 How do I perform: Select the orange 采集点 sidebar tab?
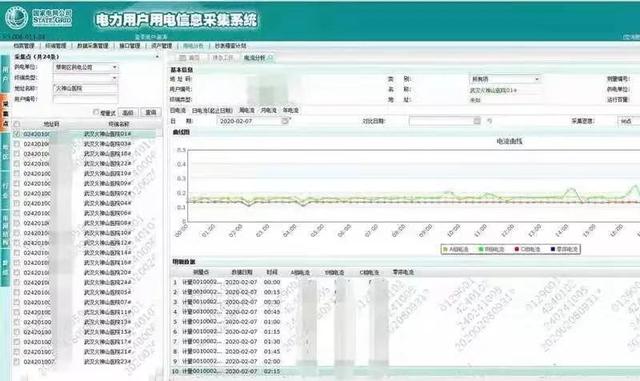coord(5,112)
